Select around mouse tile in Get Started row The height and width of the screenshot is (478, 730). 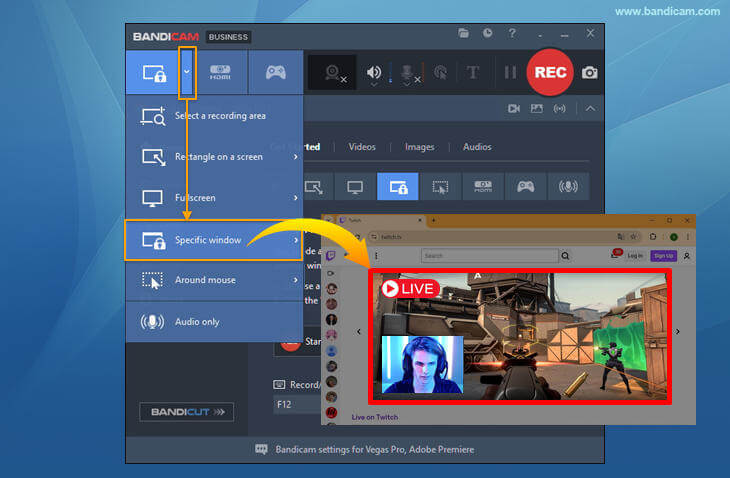[x=440, y=187]
